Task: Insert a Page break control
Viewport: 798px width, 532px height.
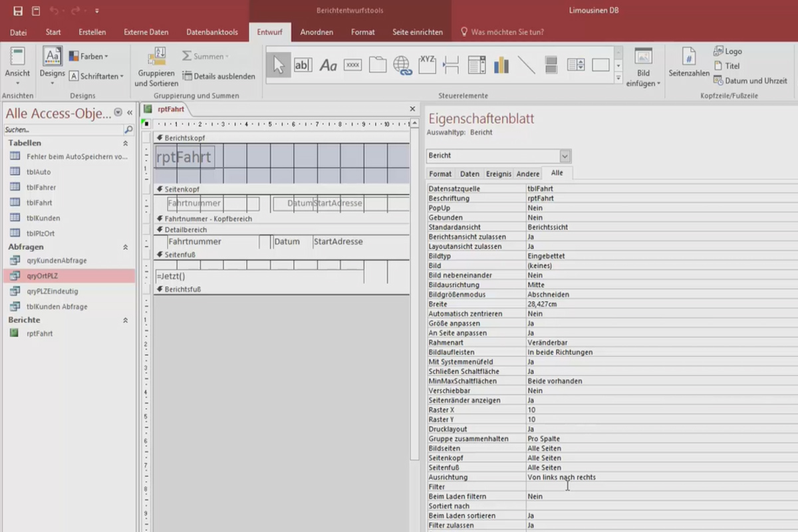Action: [452, 65]
